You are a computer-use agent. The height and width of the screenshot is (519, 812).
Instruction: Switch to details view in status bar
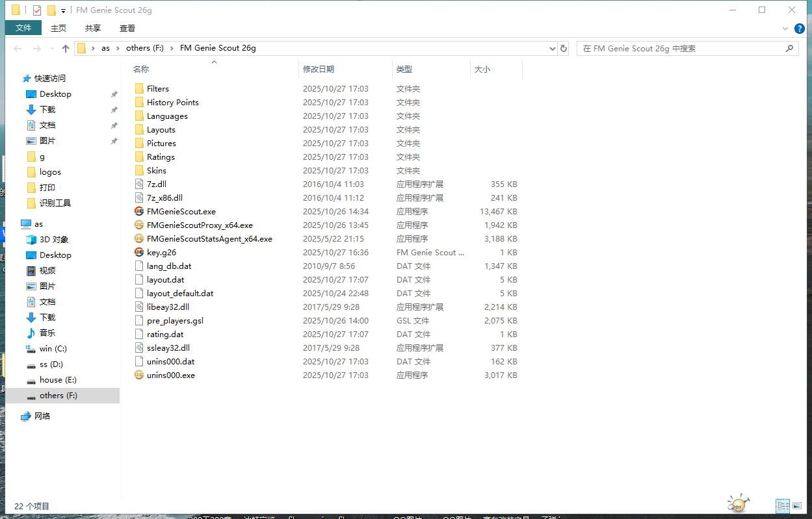pos(782,506)
